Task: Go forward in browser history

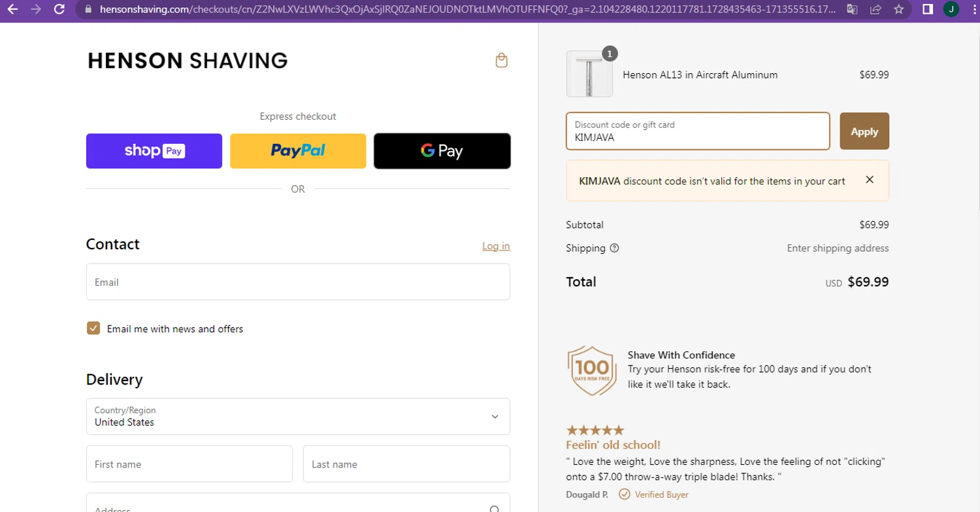Action: click(x=36, y=9)
